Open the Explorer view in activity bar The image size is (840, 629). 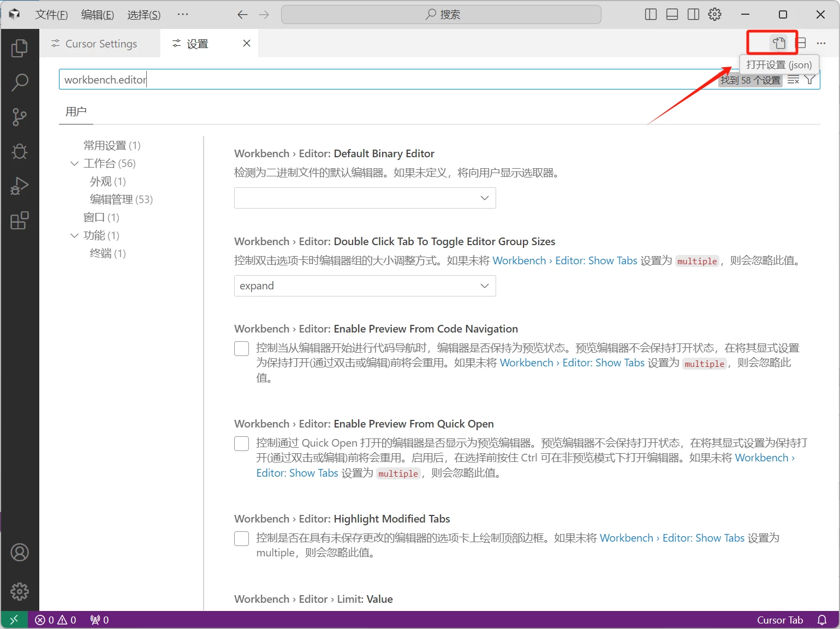click(x=20, y=49)
